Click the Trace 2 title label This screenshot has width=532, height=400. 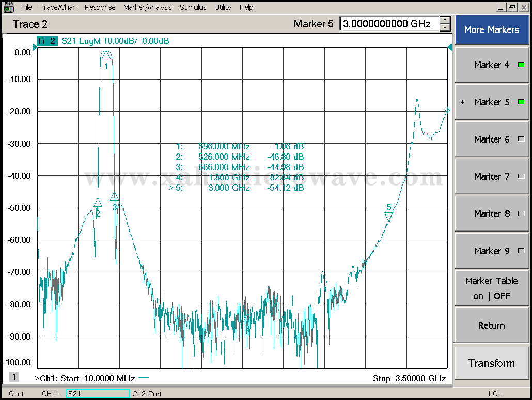click(30, 24)
